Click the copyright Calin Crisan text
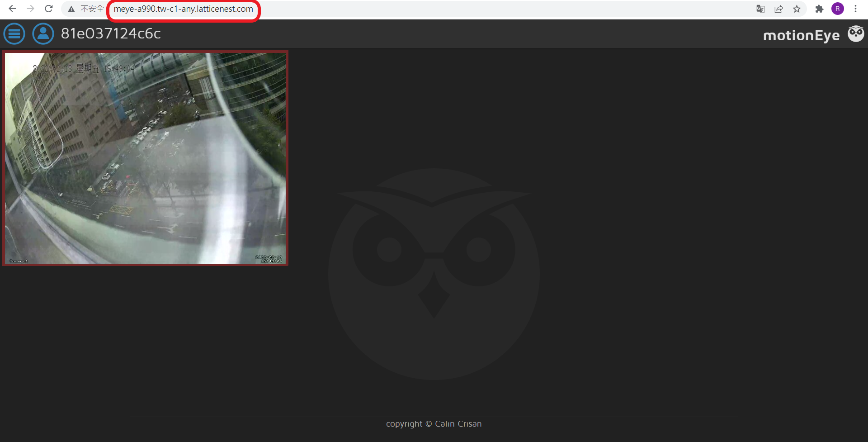The width and height of the screenshot is (868, 442). click(434, 424)
